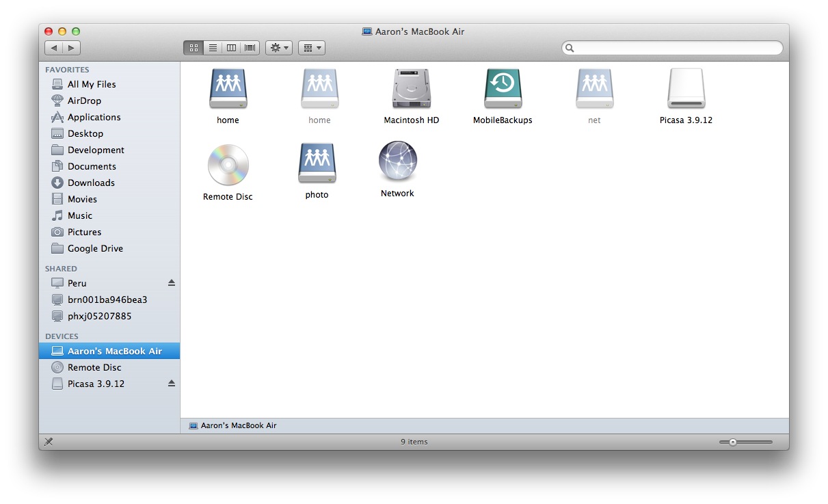Click the Forward navigation button
The image size is (828, 504).
[x=72, y=48]
